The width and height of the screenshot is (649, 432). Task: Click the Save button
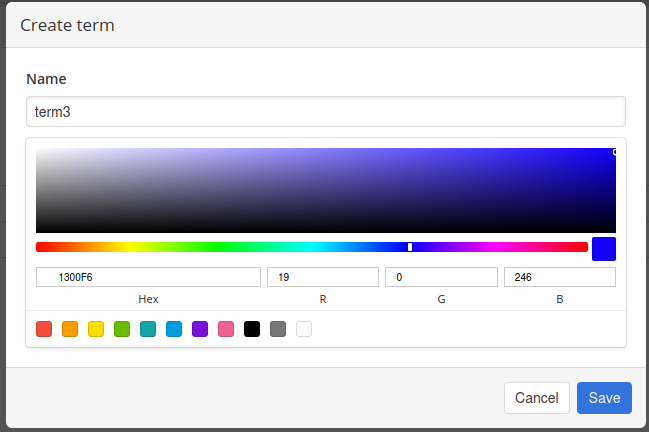pos(604,398)
